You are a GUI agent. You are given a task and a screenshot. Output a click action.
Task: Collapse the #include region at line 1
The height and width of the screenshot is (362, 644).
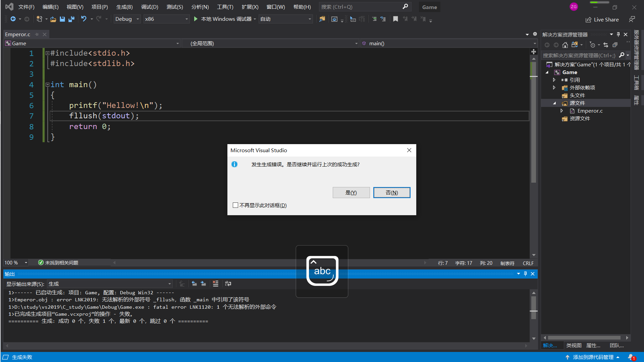48,53
